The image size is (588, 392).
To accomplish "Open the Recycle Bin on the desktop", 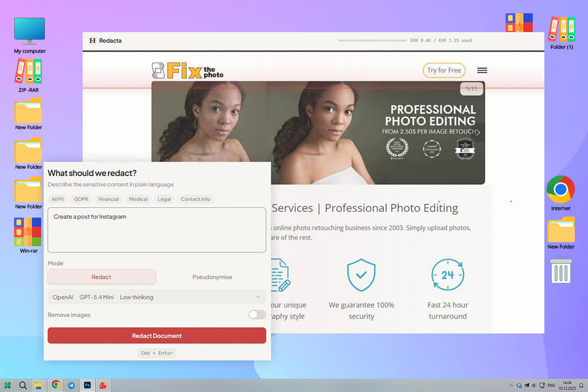I will pos(560,270).
